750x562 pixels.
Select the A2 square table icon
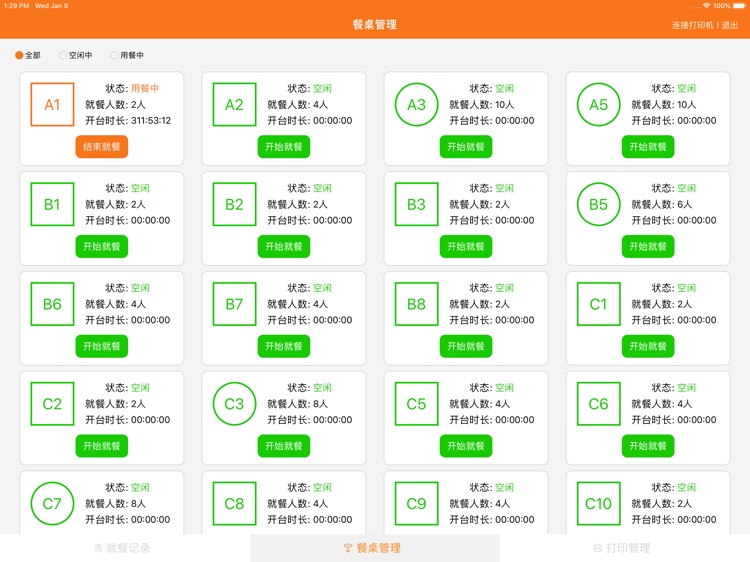(x=234, y=104)
